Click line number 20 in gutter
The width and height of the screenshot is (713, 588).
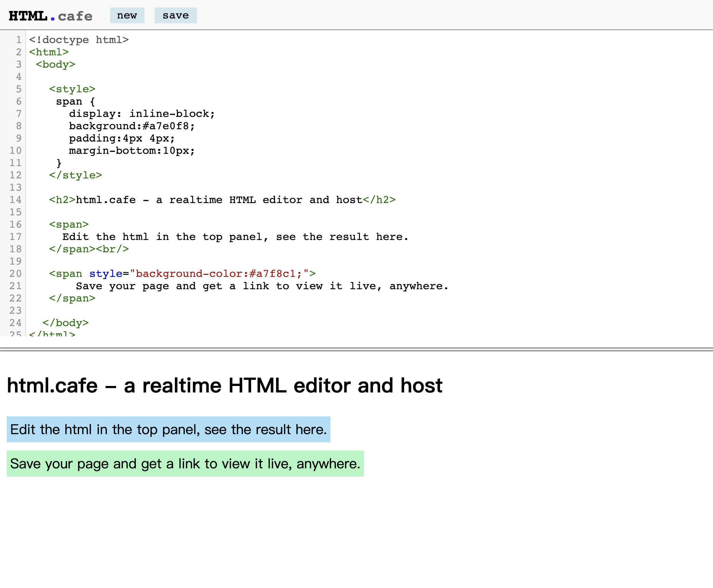click(x=15, y=274)
